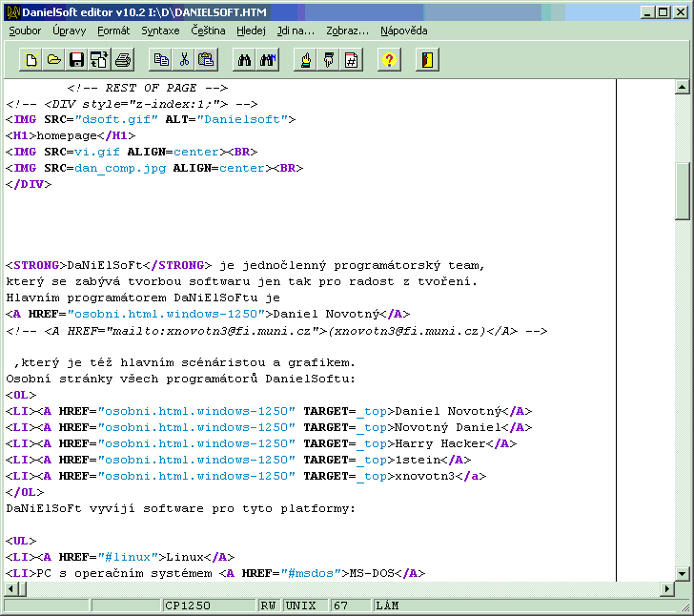Open the Syntaxe menu
The width and height of the screenshot is (694, 616).
(x=160, y=31)
